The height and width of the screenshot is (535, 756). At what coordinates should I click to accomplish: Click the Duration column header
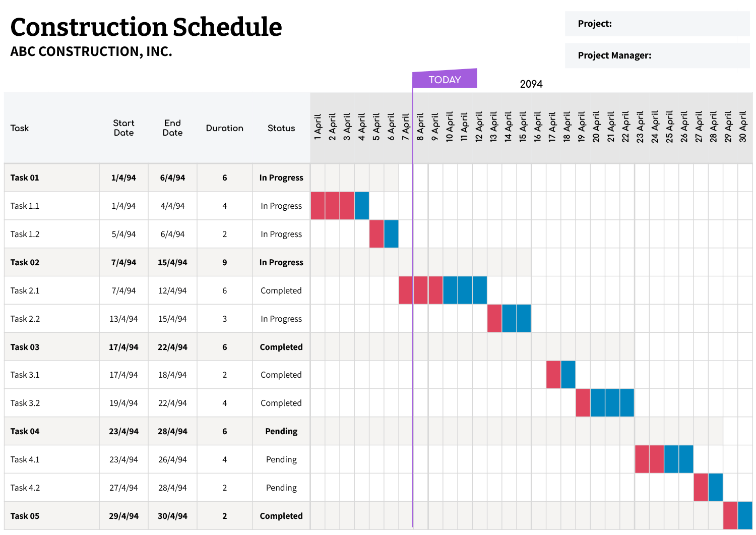point(224,128)
